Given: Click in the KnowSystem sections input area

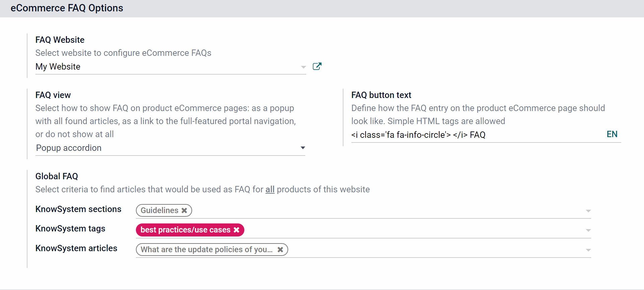Looking at the screenshot, I should [388, 211].
